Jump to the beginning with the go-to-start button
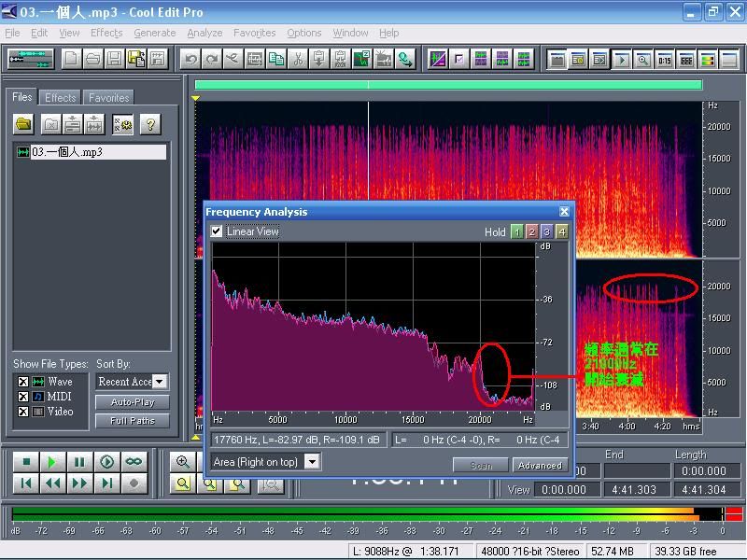The width and height of the screenshot is (747, 560). [26, 483]
